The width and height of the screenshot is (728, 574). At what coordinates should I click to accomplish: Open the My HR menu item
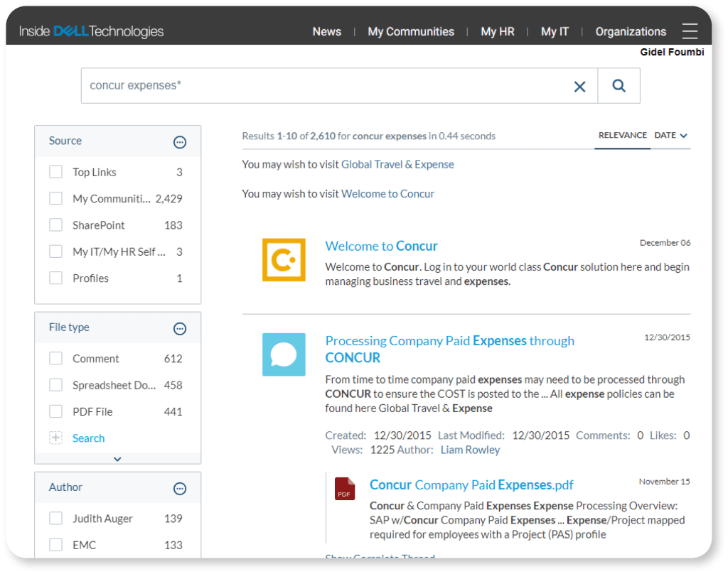click(497, 31)
